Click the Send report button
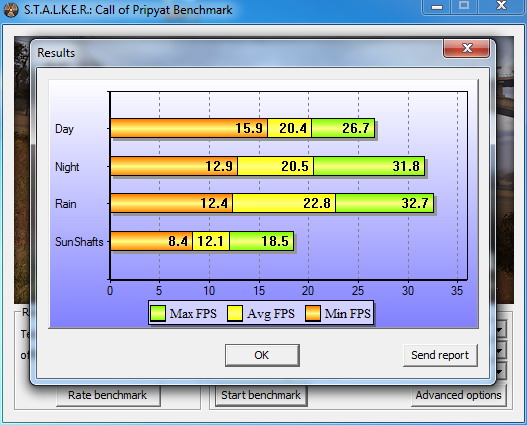 pos(440,355)
